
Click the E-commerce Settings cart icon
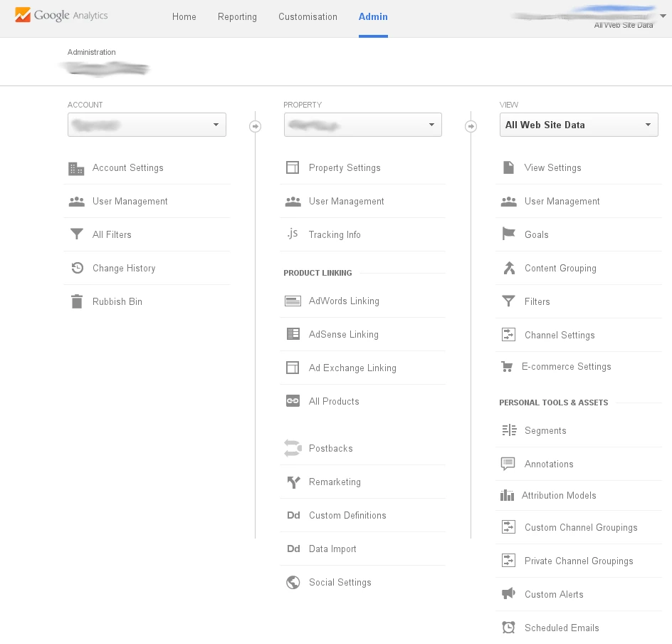click(507, 367)
